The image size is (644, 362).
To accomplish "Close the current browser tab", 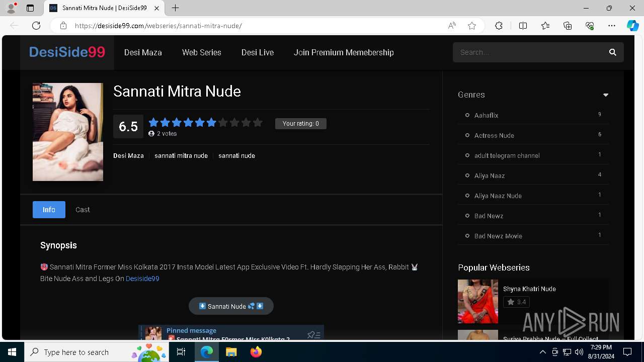I will (x=157, y=8).
